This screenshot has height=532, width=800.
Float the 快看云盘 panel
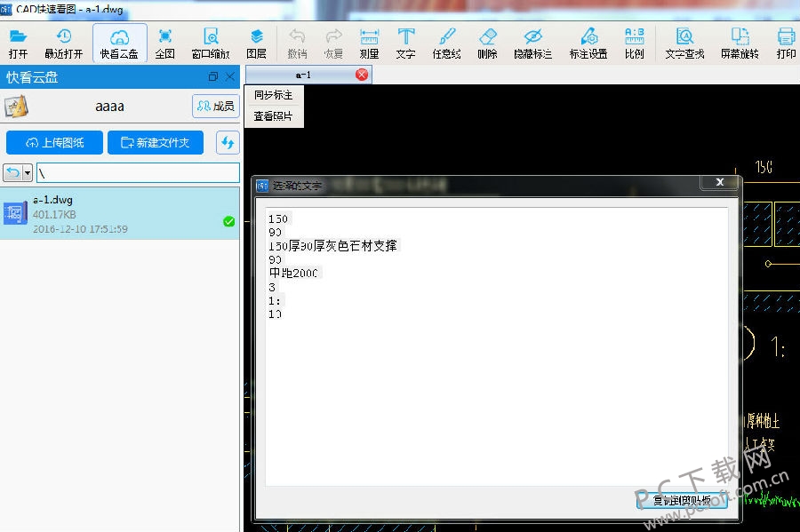coord(213,77)
